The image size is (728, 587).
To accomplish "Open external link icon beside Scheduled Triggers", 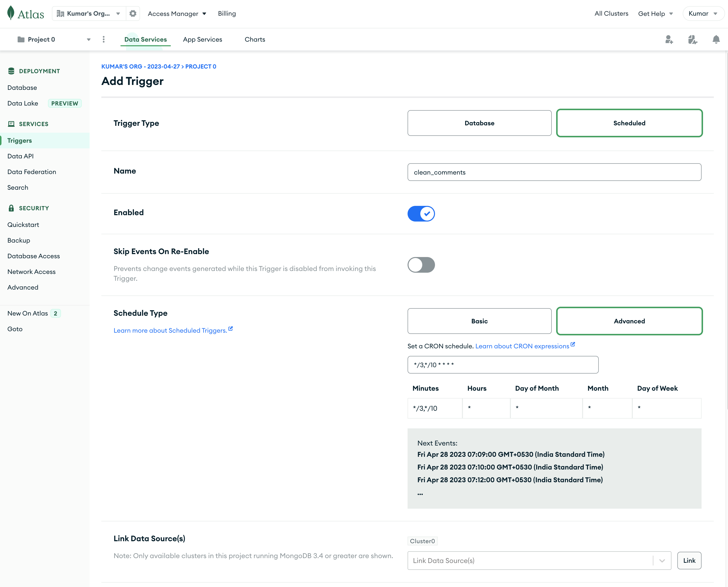I will tap(231, 329).
